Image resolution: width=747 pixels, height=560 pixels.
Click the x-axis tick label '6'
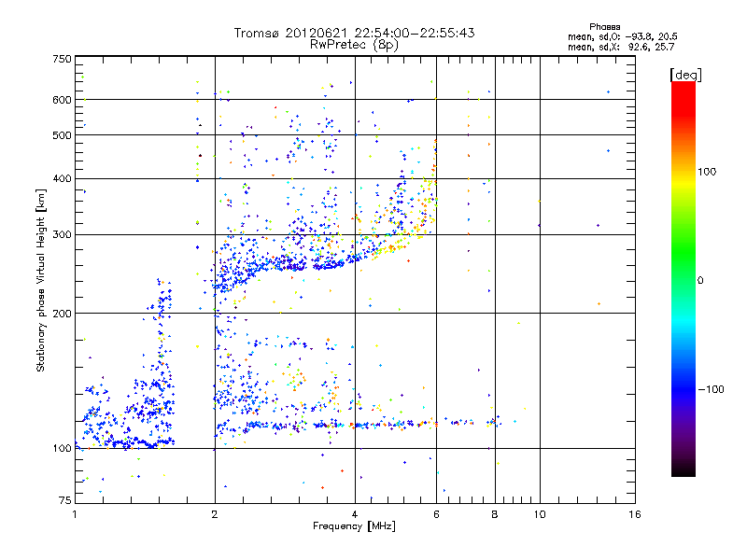(x=436, y=514)
